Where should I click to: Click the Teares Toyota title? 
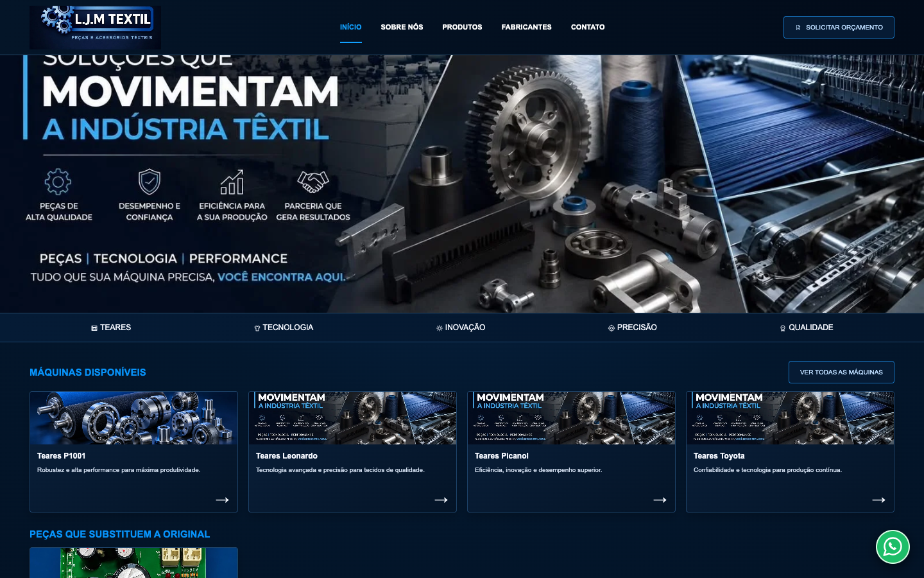[x=719, y=456]
